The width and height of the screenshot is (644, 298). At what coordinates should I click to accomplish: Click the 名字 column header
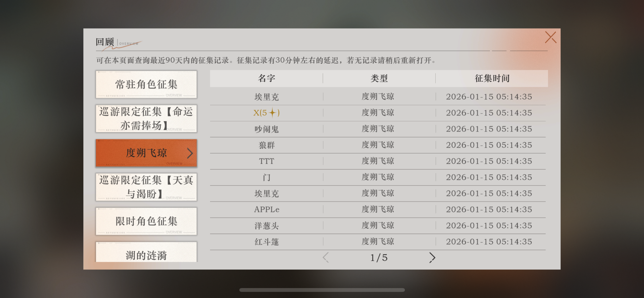(266, 78)
